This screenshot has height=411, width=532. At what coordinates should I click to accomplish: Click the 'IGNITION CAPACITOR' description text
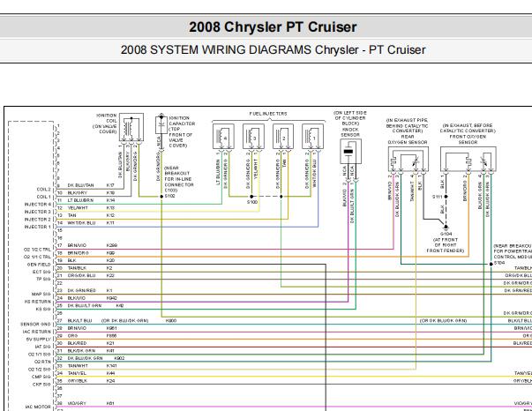tap(181, 132)
